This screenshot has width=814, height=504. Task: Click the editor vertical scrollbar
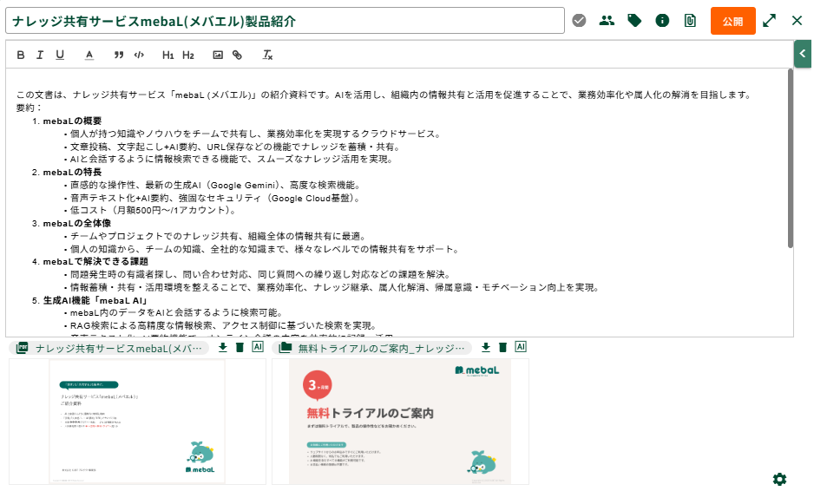tap(790, 159)
